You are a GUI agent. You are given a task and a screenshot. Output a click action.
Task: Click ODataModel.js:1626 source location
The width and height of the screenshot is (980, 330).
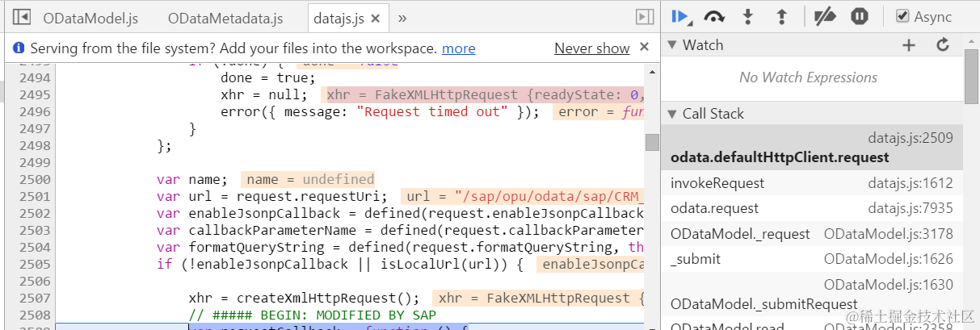[x=889, y=259]
